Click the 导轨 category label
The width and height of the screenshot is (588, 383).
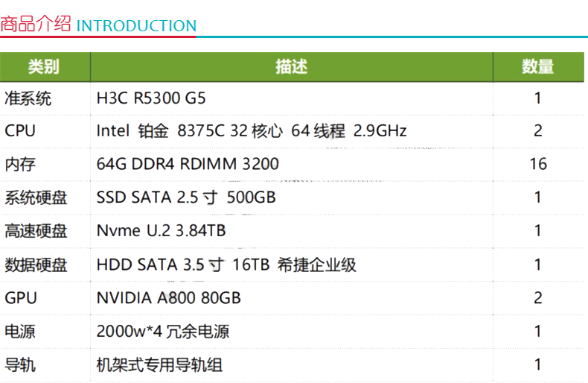tap(20, 365)
